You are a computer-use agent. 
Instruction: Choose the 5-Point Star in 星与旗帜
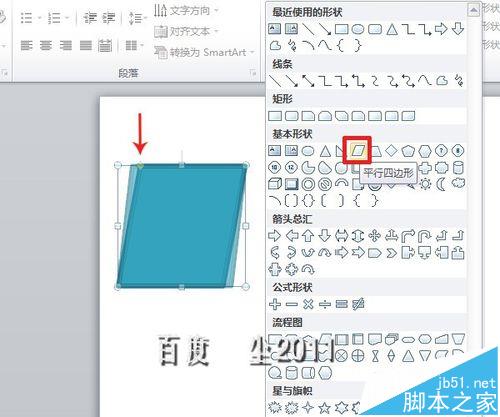(325, 407)
